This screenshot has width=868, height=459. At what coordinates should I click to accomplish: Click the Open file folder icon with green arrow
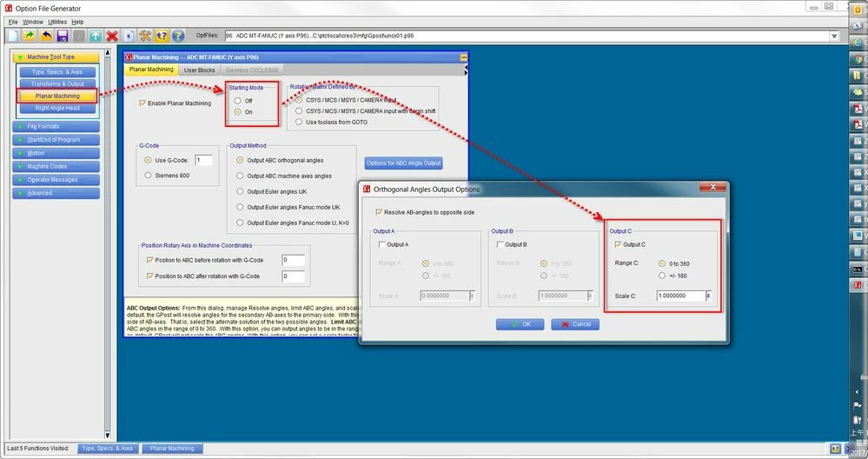coord(30,36)
